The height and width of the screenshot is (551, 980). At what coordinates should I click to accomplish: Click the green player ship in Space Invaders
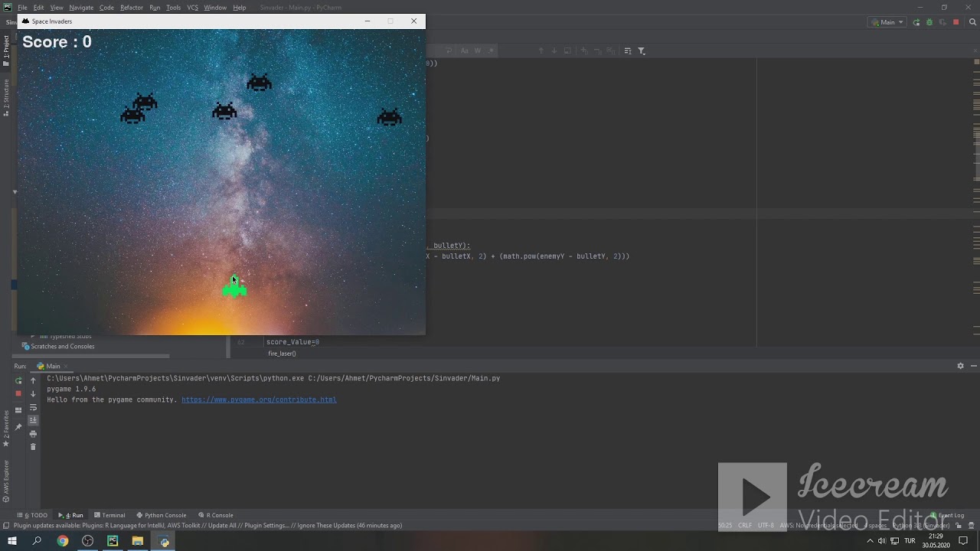pyautogui.click(x=234, y=286)
